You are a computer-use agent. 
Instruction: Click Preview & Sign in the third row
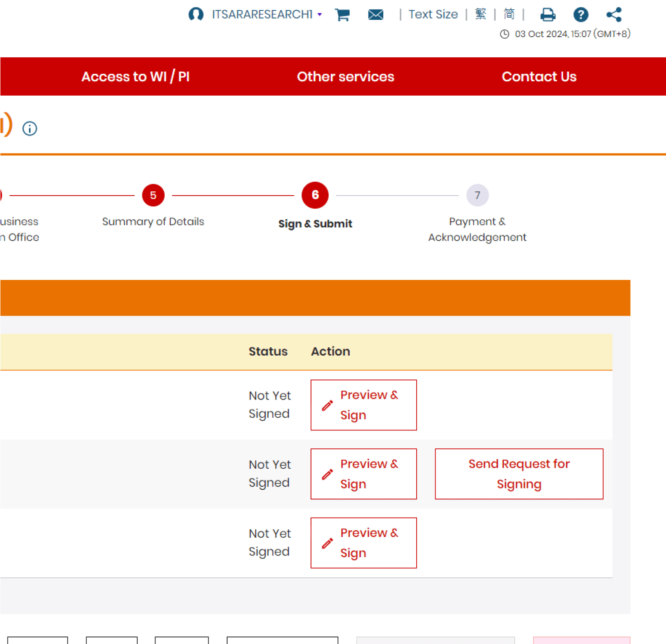pos(364,543)
